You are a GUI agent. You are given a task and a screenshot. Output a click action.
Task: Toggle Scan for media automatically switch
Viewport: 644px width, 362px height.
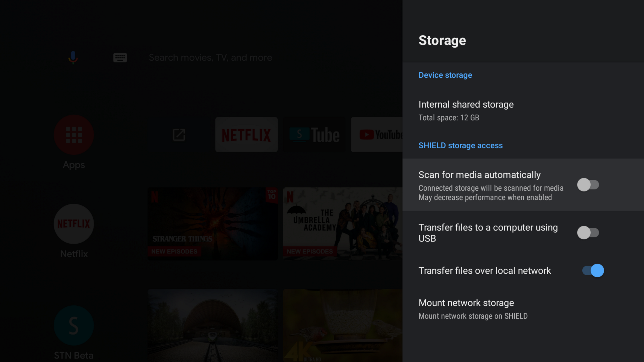(x=588, y=185)
